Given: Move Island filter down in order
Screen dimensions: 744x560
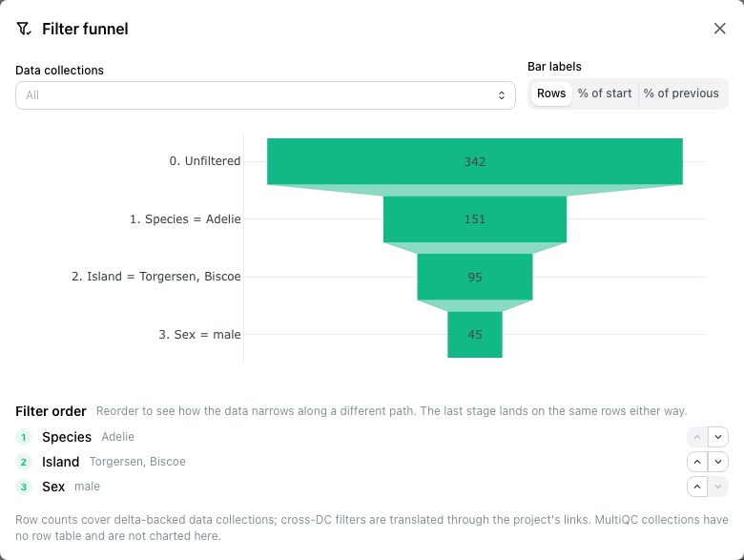Looking at the screenshot, I should [x=718, y=462].
